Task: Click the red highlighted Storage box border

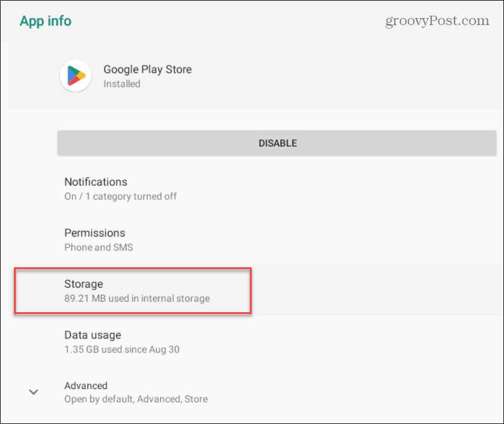Action: click(x=133, y=269)
